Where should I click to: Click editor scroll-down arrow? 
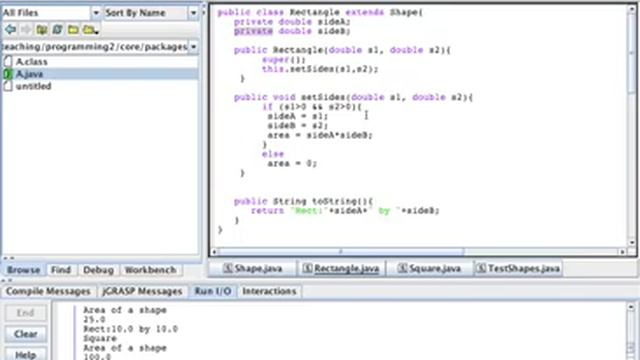[632, 243]
